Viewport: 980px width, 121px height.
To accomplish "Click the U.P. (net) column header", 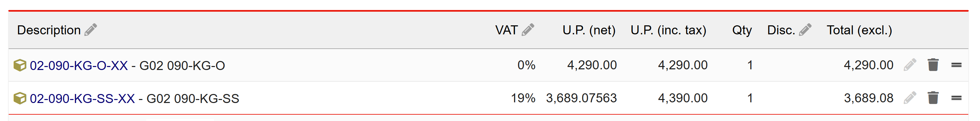I will (589, 30).
